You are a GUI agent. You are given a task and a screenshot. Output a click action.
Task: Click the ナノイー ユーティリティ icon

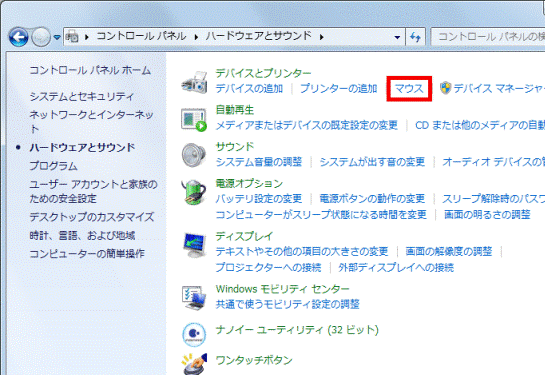[194, 334]
